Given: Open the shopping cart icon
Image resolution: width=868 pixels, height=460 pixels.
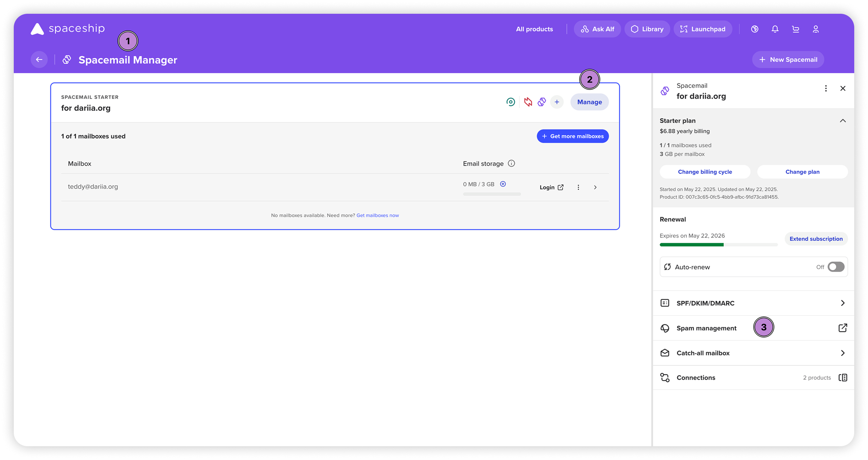Looking at the screenshot, I should (x=795, y=29).
